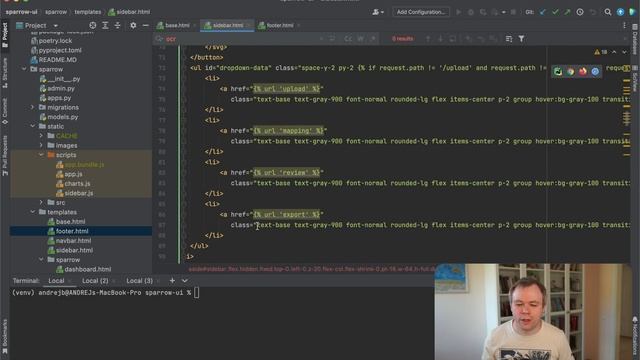Open dashboard.html in project tree
Image resolution: width=640 pixels, height=360 pixels.
[x=84, y=269]
